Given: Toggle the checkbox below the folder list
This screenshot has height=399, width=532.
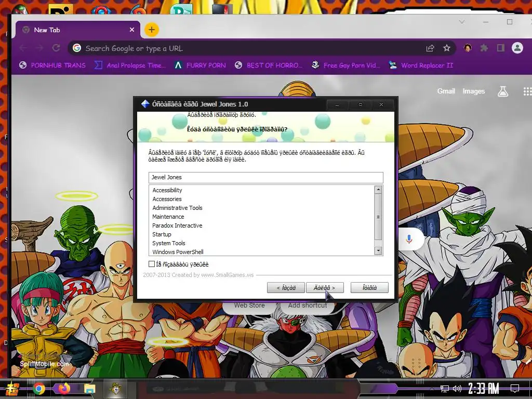Looking at the screenshot, I should [x=152, y=264].
